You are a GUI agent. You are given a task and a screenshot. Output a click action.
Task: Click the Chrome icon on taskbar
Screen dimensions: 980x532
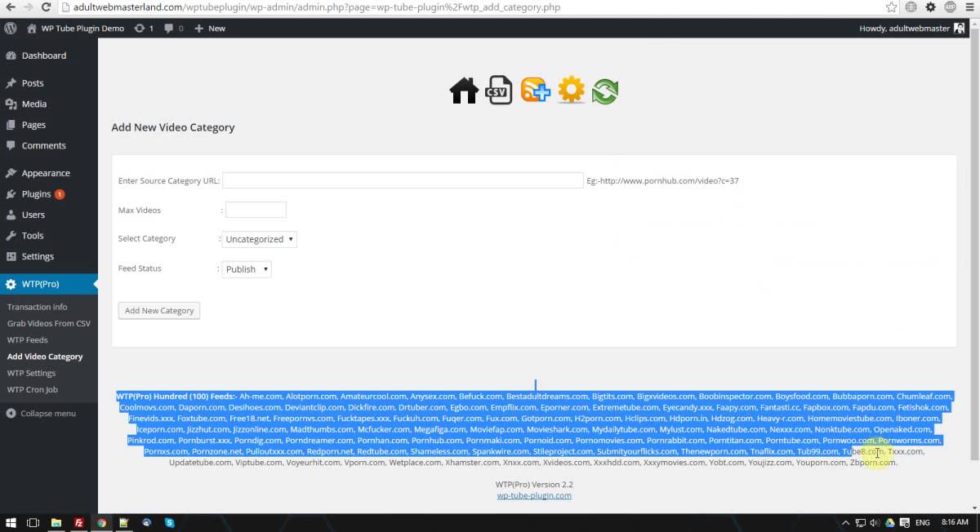pyautogui.click(x=102, y=522)
